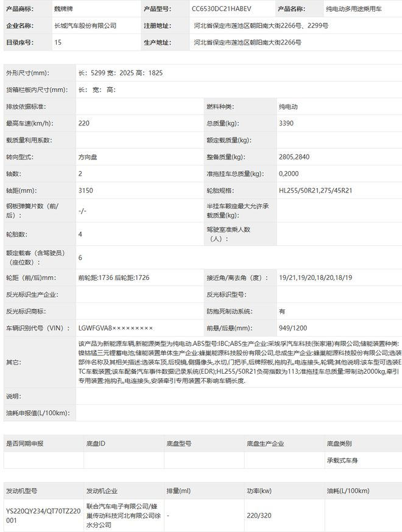
Task: Click the 反光标识商标 label
Action: point(26,312)
